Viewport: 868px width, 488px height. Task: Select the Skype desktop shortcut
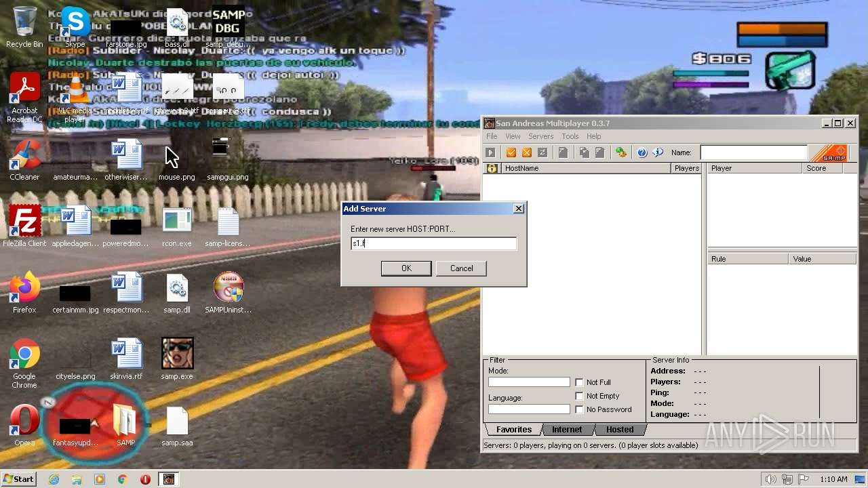click(75, 28)
